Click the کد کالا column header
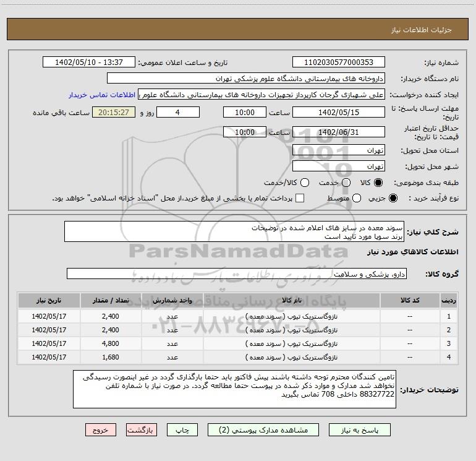Viewport: 476px width, 461px height. (x=410, y=300)
